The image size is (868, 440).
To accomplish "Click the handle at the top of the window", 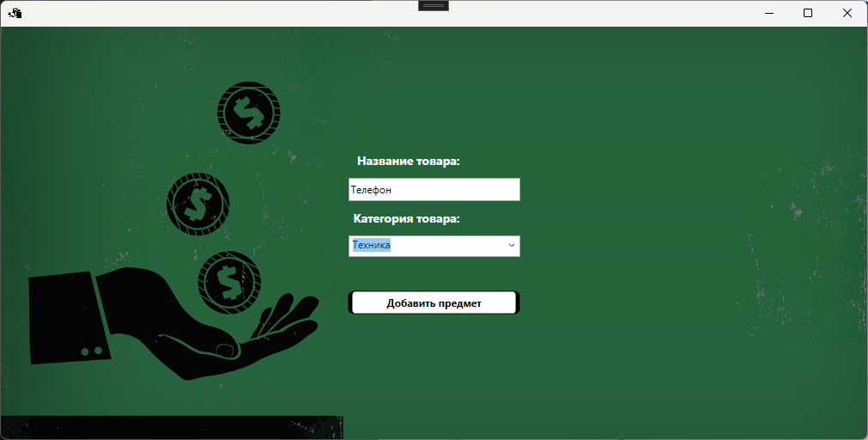I will click(434, 5).
